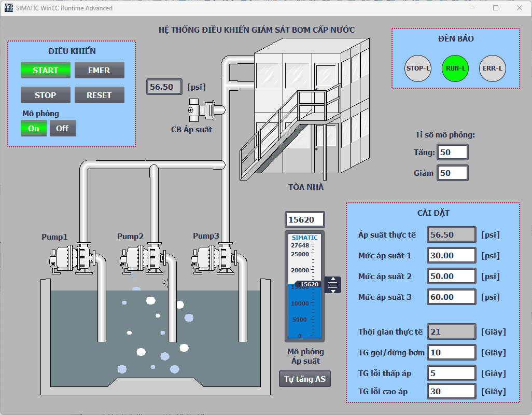Click the slider handle at 15620
Screen dimensions: 532x415
[333, 285]
